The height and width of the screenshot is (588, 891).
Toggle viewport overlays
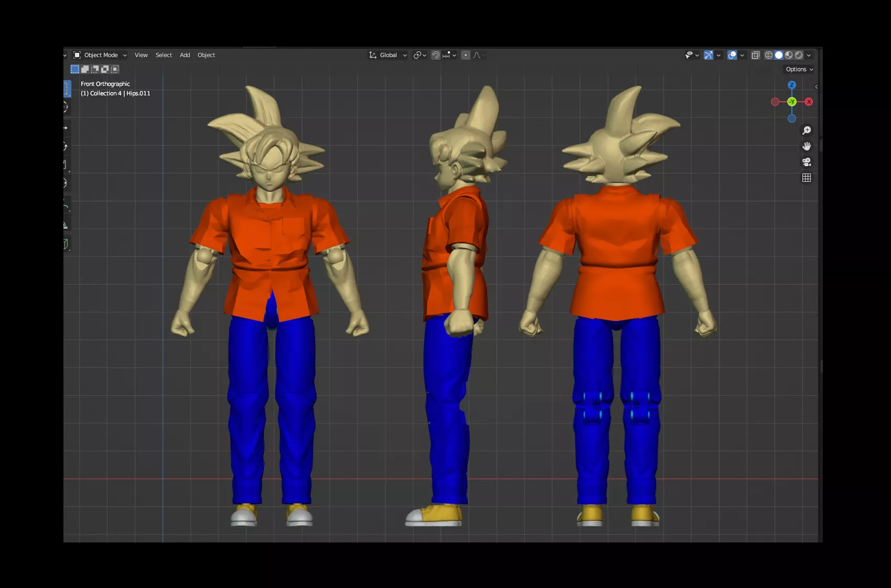click(732, 55)
